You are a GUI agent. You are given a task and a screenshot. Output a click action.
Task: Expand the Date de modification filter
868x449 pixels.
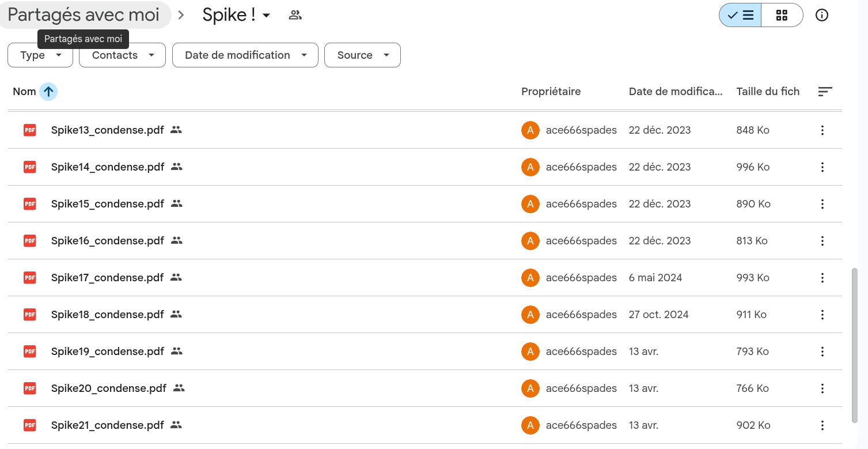245,55
